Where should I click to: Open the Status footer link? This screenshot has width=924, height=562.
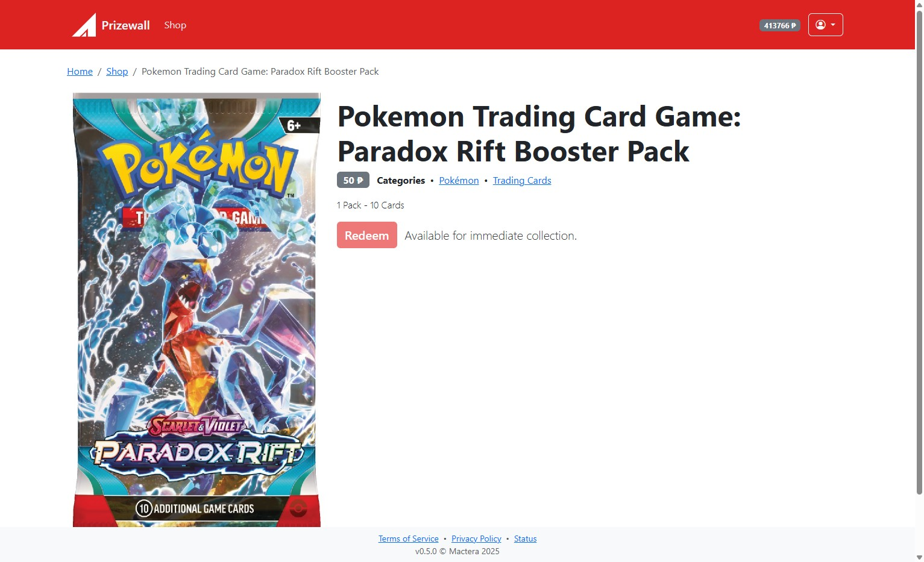[525, 539]
